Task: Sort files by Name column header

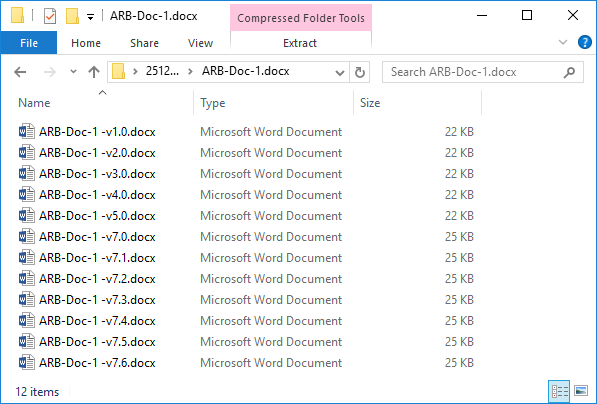Action: coord(34,103)
